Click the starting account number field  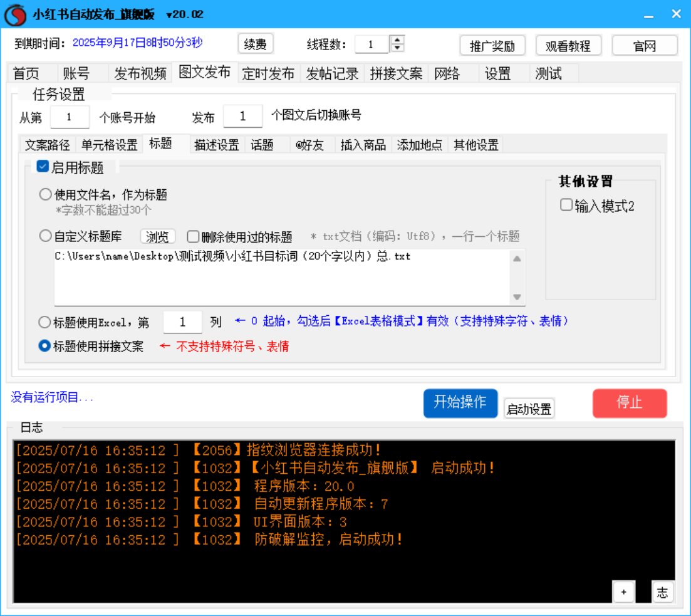pos(70,117)
